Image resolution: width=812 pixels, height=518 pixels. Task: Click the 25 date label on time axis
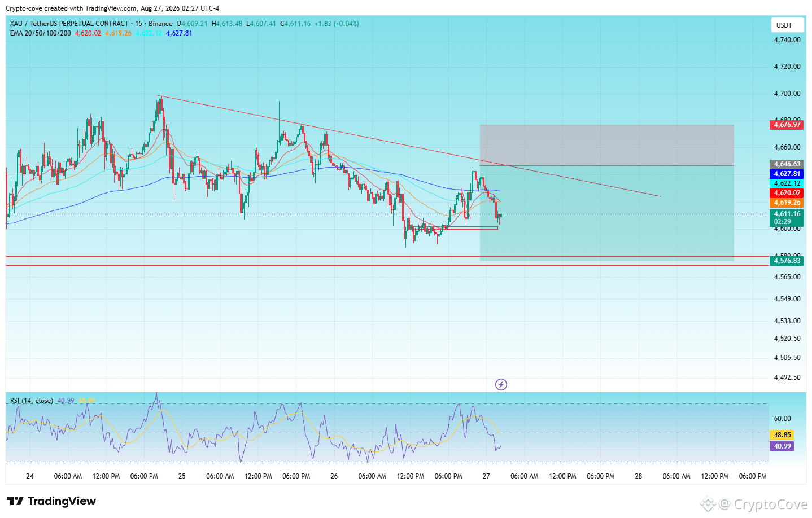[x=182, y=476]
